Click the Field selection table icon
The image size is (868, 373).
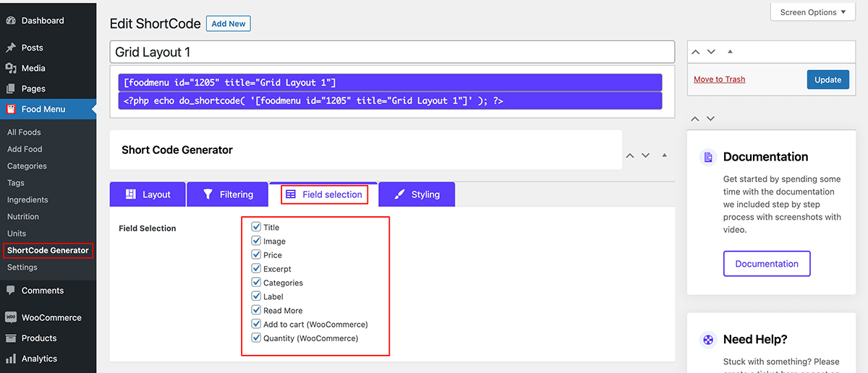[291, 194]
